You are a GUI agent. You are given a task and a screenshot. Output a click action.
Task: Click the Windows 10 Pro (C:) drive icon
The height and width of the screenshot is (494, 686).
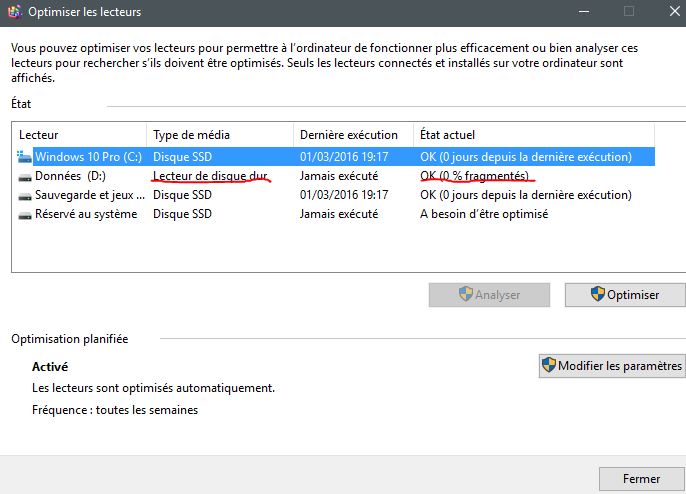click(25, 157)
